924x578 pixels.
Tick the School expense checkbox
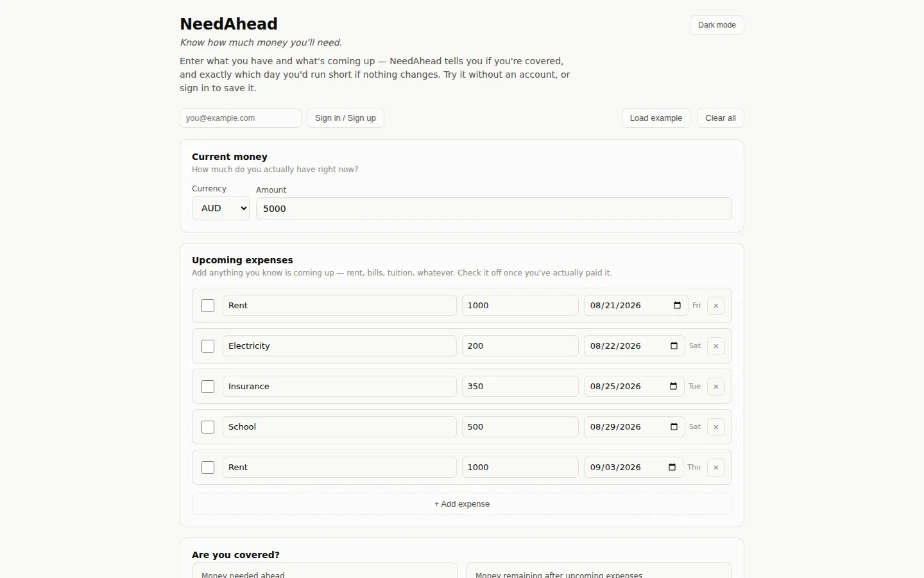pyautogui.click(x=208, y=427)
